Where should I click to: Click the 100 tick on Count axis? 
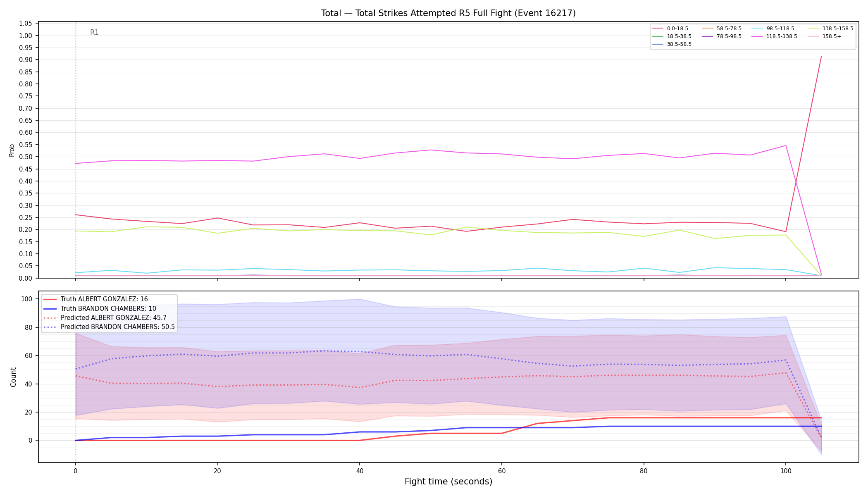(x=28, y=299)
